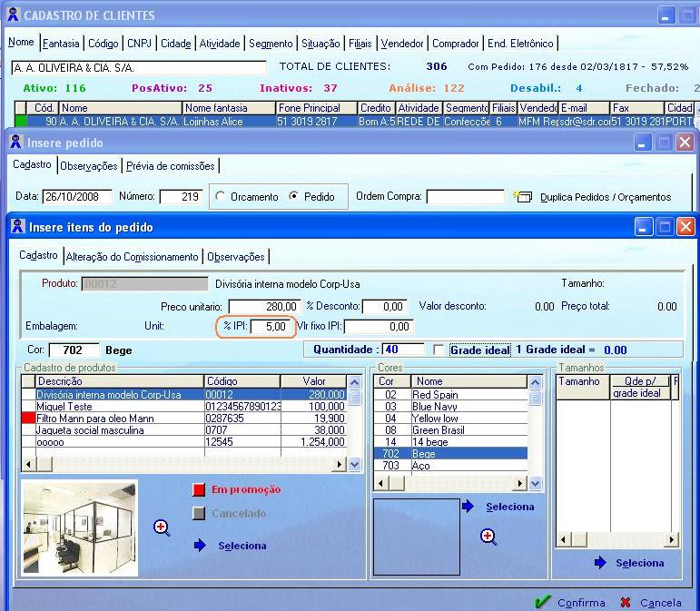Select Filtro Mann para oleo Mann row
Image resolution: width=700 pixels, height=611 pixels.
(185, 419)
